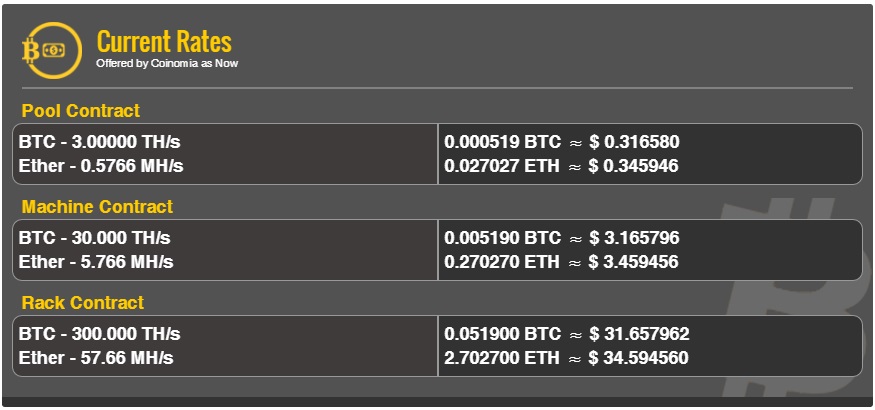This screenshot has height=410, width=875.
Task: Click Ether - 57.66 MH/s rack rate
Action: pyautogui.click(x=96, y=358)
